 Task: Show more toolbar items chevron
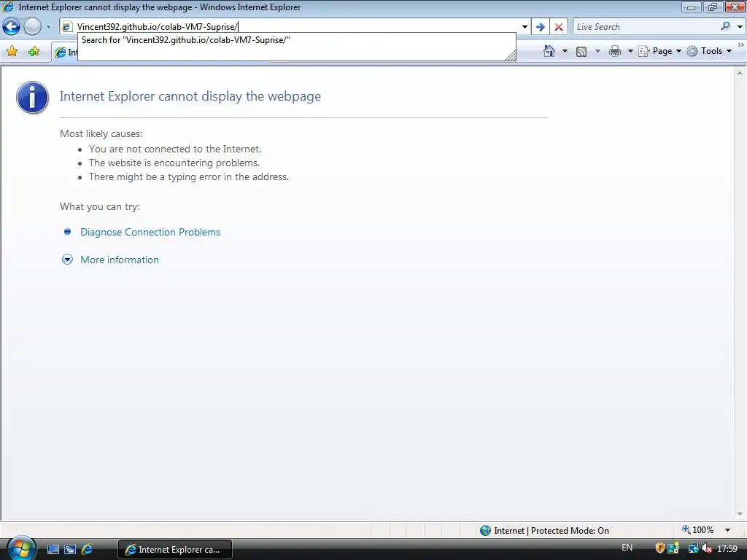pos(740,44)
